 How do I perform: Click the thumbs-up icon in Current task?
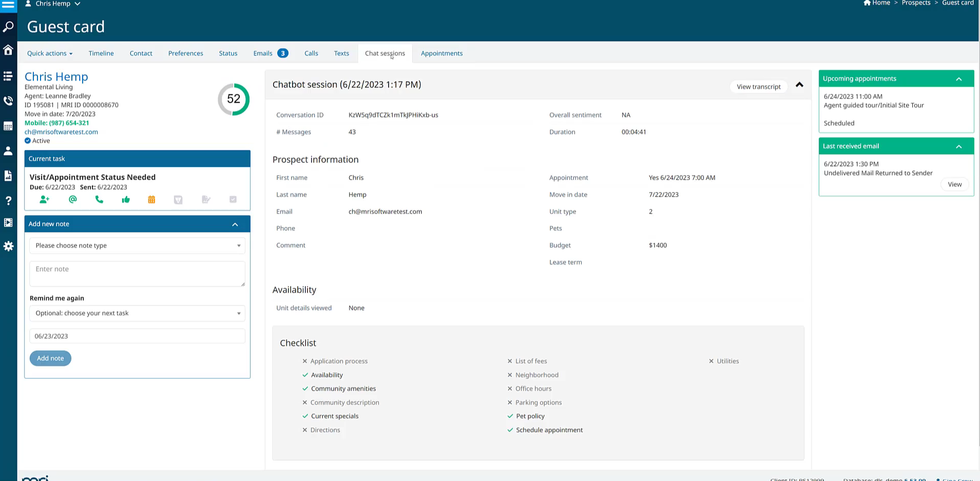click(x=126, y=200)
